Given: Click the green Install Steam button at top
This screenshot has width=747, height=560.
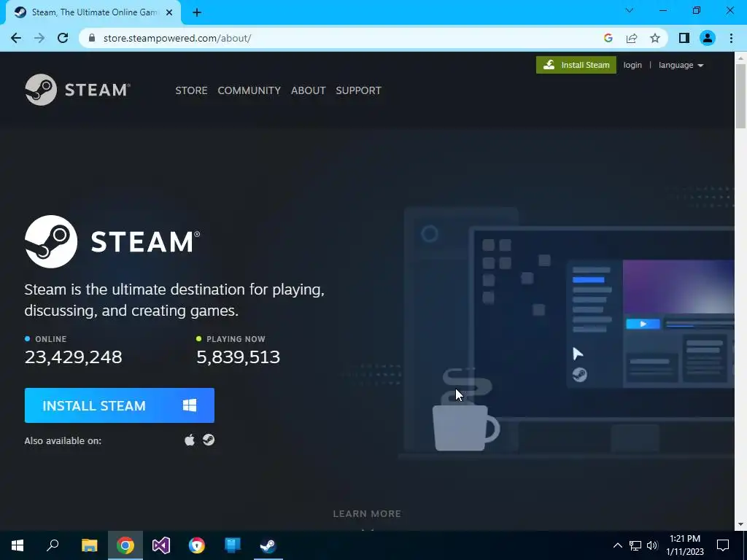Looking at the screenshot, I should pyautogui.click(x=576, y=65).
